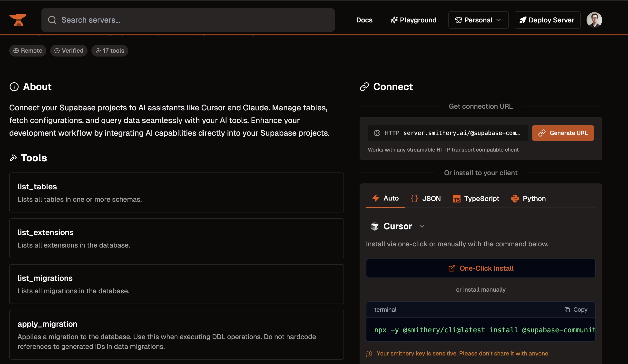628x364 pixels.
Task: Click the rocket icon in Deploy Server
Action: pos(523,20)
